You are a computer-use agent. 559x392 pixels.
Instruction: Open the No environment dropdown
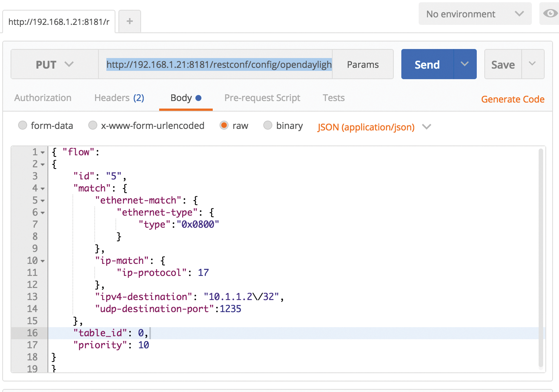coord(475,14)
